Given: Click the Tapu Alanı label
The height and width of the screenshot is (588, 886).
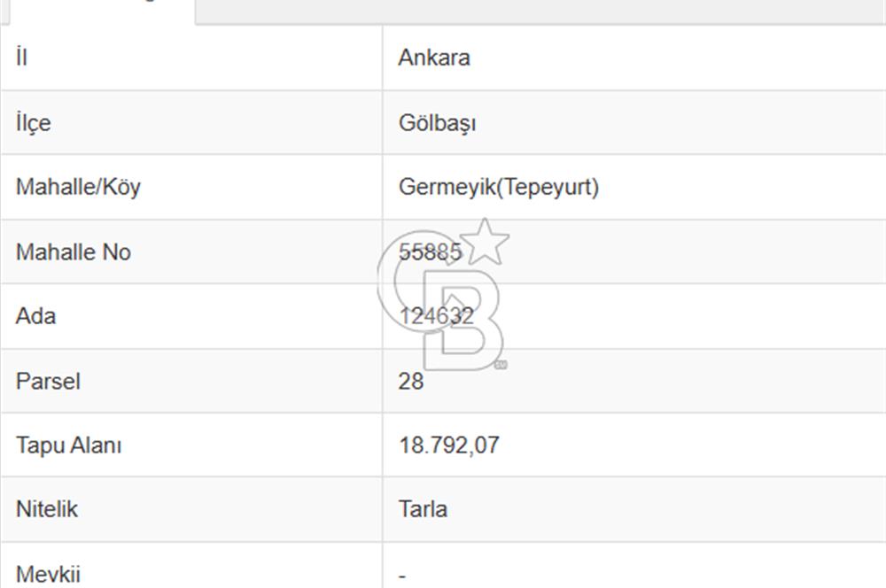Looking at the screenshot, I should (69, 445).
